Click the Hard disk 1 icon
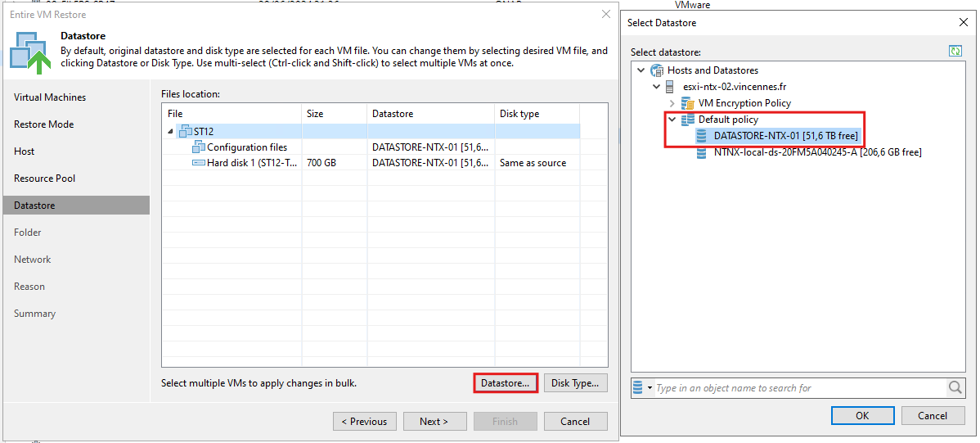980x443 pixels. pos(198,163)
